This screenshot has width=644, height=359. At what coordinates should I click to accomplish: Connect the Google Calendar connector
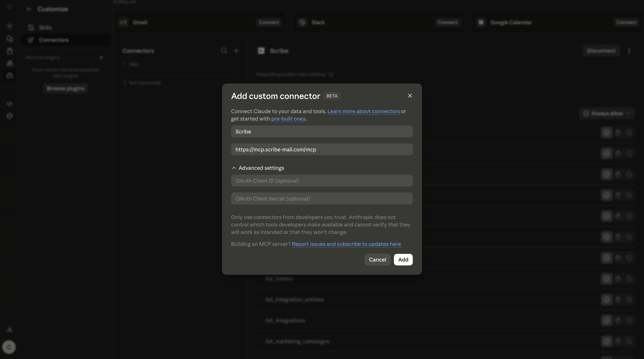tap(626, 23)
